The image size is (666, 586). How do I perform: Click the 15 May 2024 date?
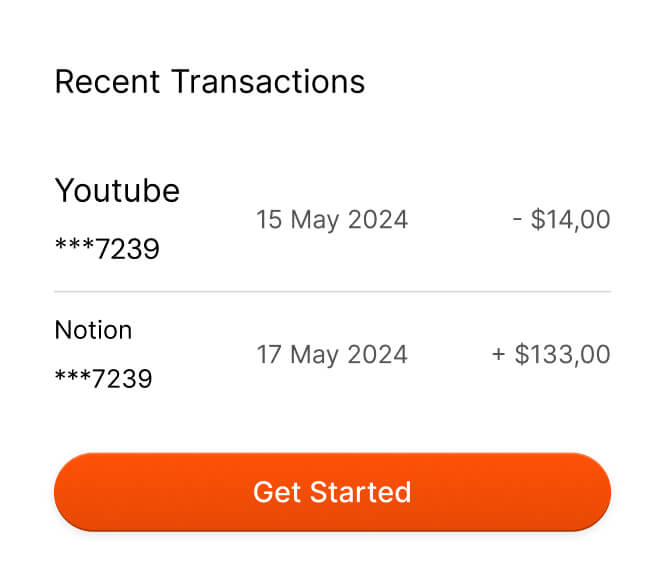tap(332, 219)
